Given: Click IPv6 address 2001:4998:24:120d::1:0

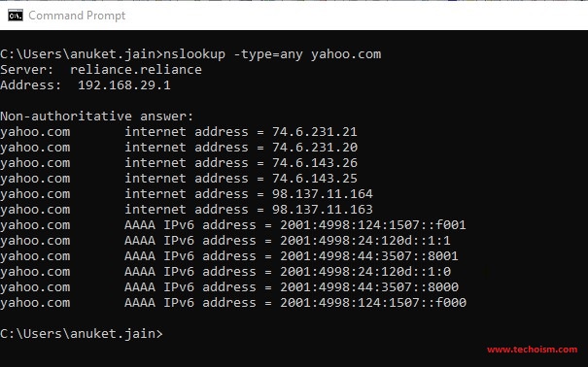Looking at the screenshot, I should coord(365,272).
